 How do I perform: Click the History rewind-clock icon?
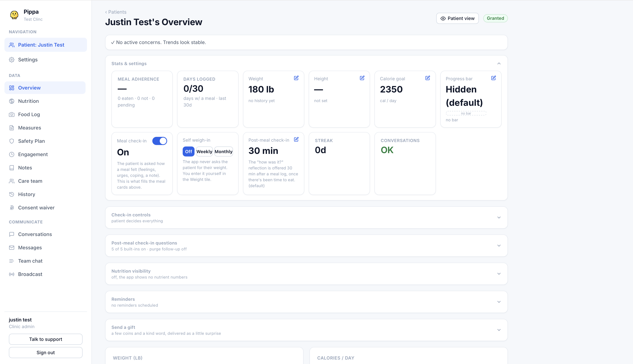pos(12,194)
